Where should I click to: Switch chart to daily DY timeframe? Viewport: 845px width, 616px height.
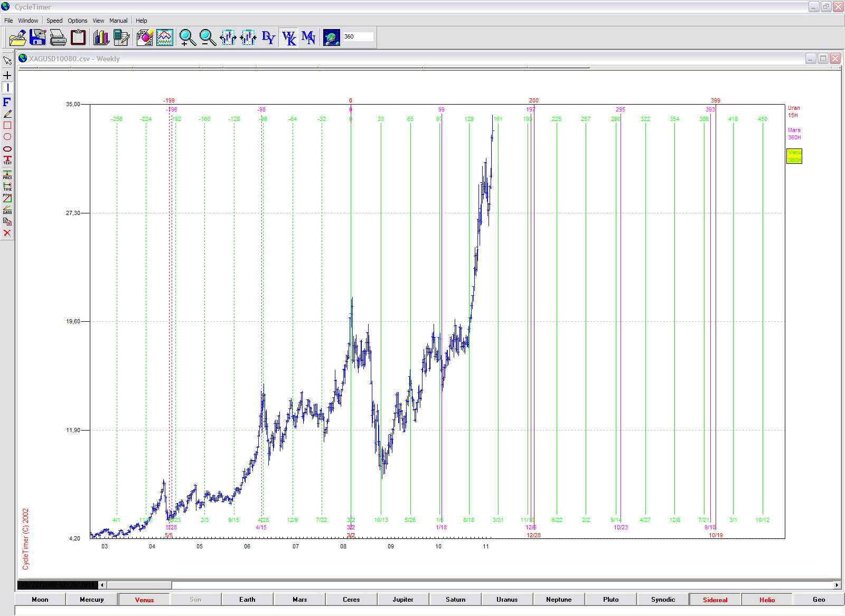coord(268,38)
